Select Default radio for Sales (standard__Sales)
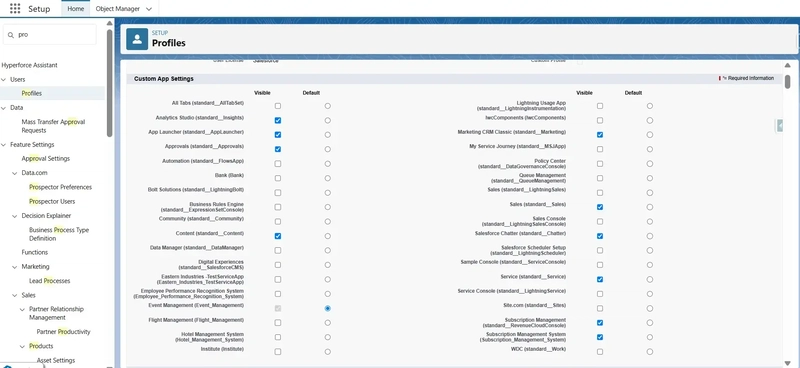 649,207
